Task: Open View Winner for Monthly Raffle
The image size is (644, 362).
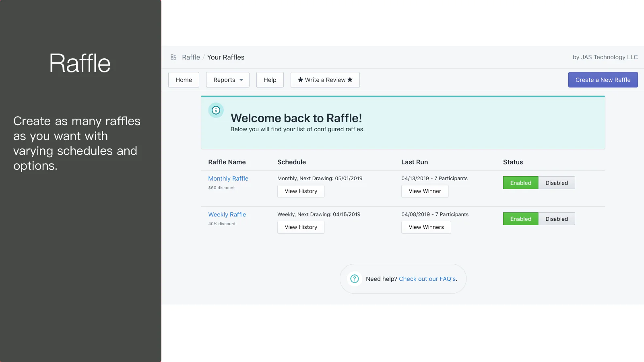Action: 425,191
